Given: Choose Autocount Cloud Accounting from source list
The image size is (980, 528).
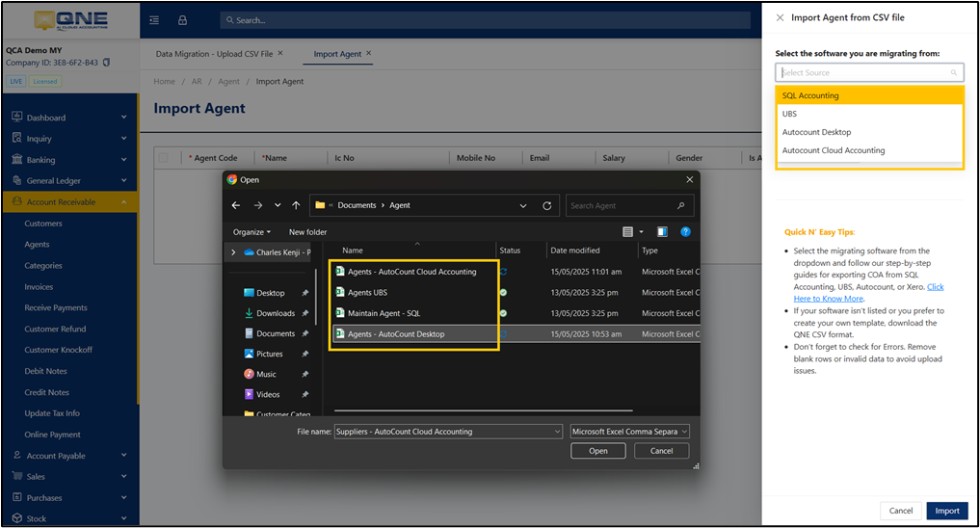Looking at the screenshot, I should [x=869, y=150].
